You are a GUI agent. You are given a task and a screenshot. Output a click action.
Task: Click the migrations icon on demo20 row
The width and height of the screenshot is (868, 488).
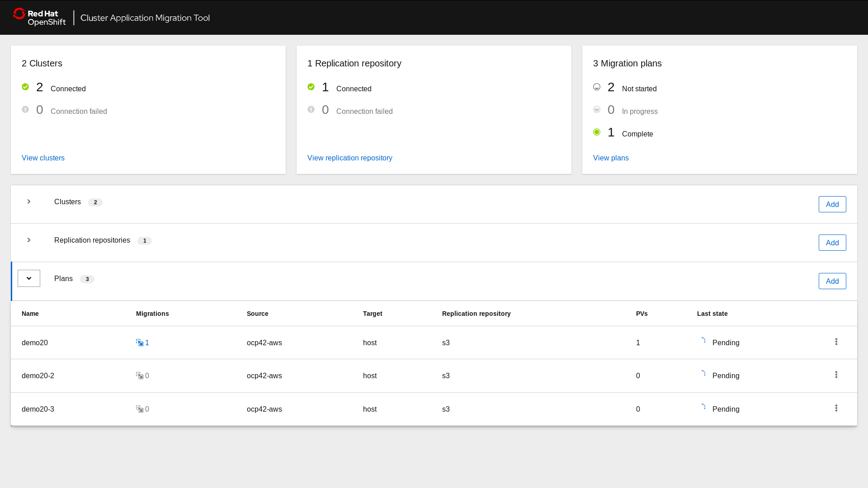point(139,343)
